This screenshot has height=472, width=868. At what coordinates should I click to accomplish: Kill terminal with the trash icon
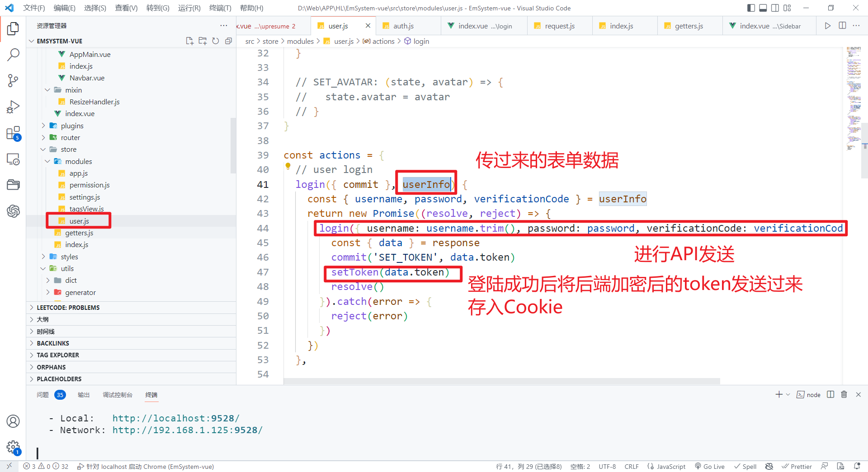[x=844, y=394]
